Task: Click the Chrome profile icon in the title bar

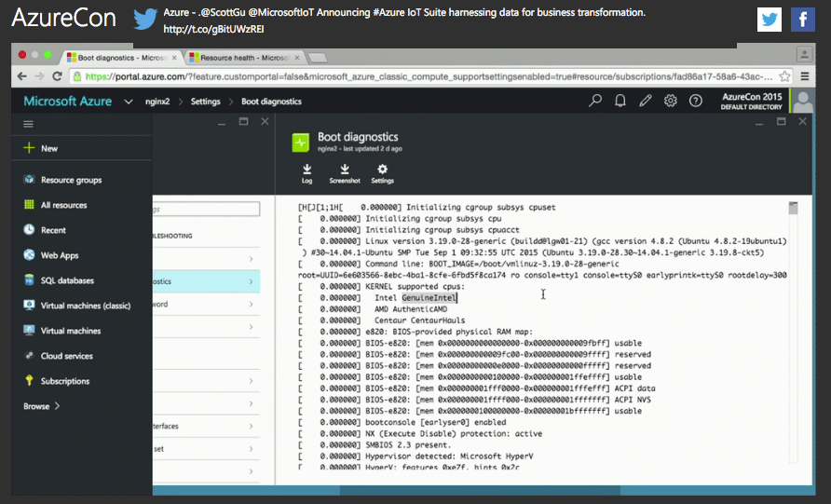Action: pos(804,55)
